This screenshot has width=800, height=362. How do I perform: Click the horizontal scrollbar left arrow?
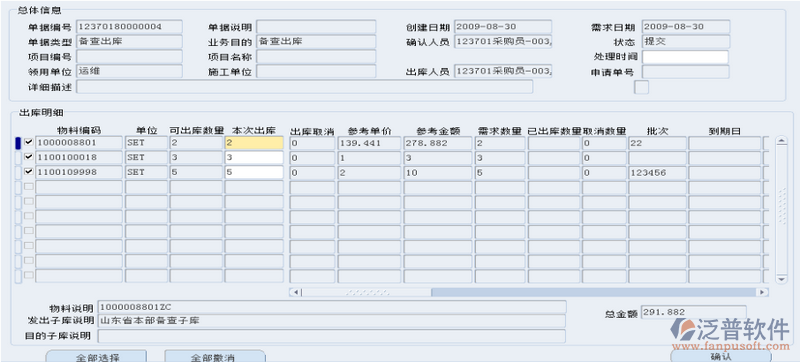tap(295, 292)
